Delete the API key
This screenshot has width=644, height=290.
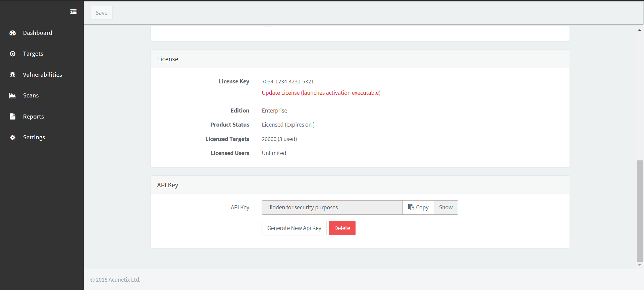click(342, 228)
